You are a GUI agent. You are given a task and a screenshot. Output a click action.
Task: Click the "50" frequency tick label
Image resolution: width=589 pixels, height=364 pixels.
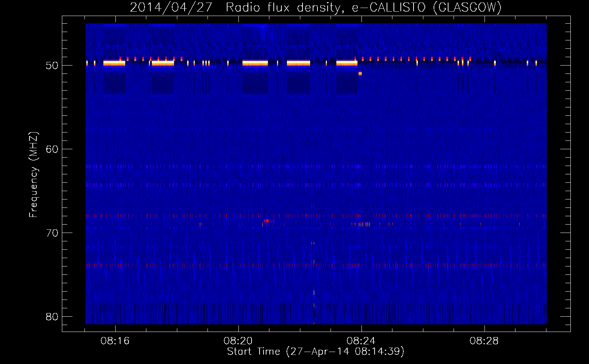(x=52, y=66)
